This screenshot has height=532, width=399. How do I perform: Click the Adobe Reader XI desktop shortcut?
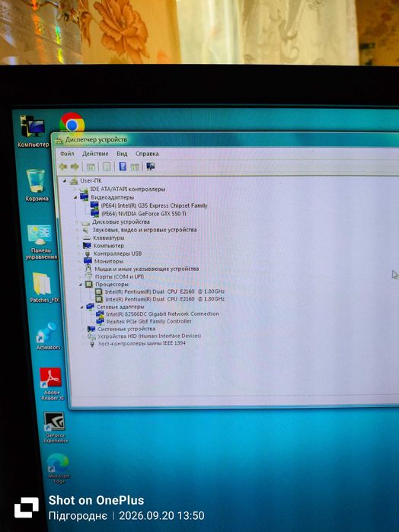click(x=52, y=384)
